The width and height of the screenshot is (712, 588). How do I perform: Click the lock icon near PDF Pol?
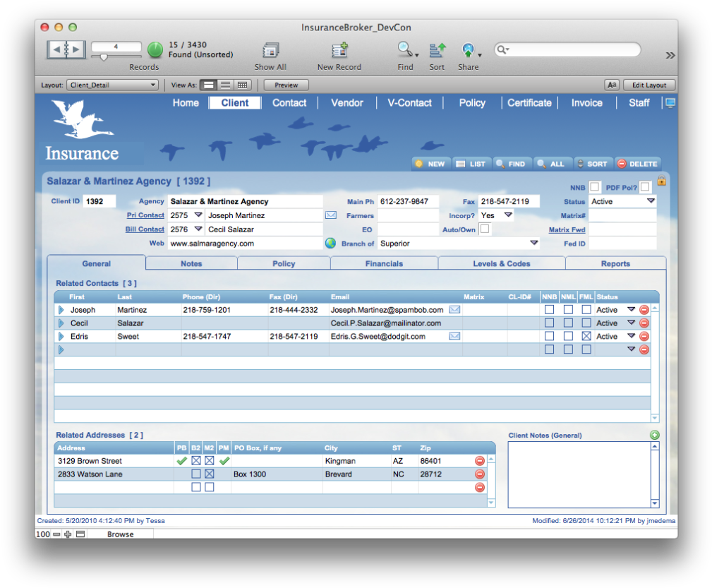coord(662,181)
